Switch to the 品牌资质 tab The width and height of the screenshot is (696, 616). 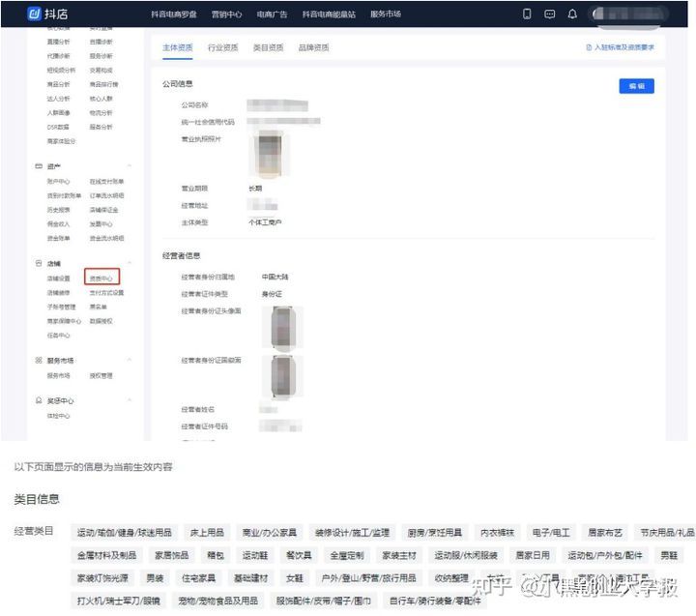[313, 47]
